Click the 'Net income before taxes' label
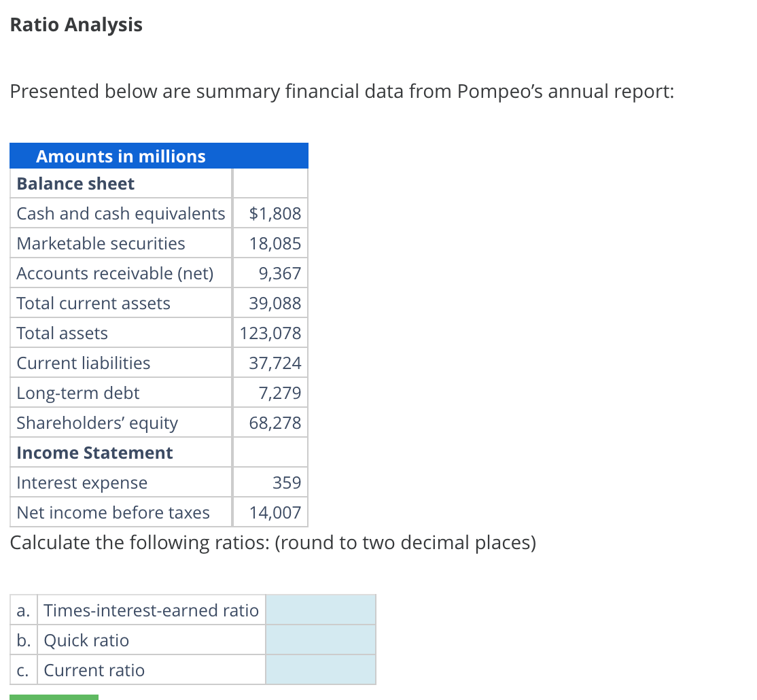Image resolution: width=757 pixels, height=700 pixels. [x=113, y=512]
